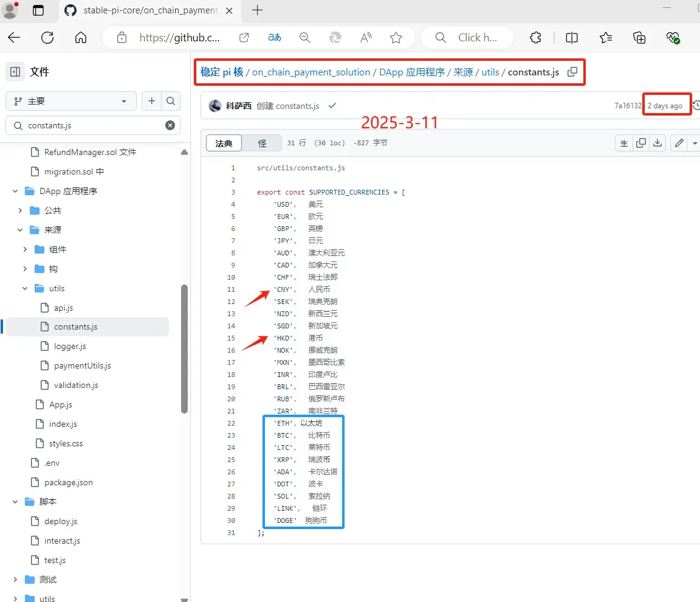Open the utils breadcrumb link
Screen dimensions: 700x602
pyautogui.click(x=490, y=72)
